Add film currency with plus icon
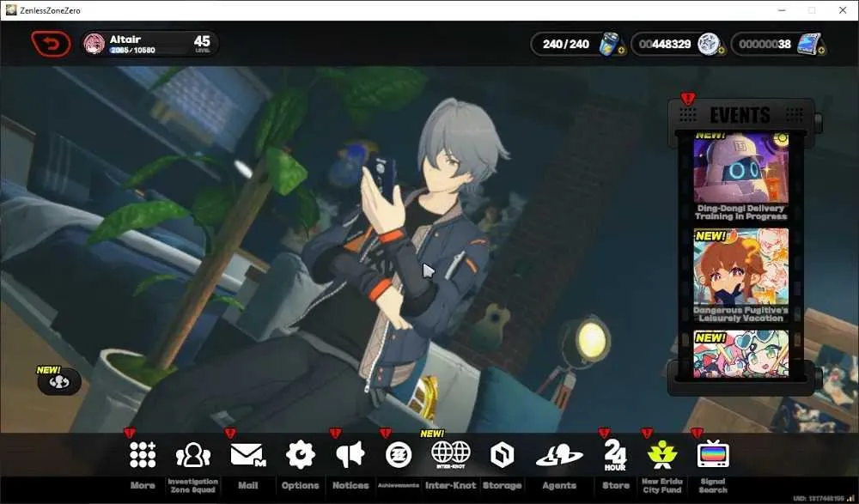859x504 pixels. [x=821, y=51]
